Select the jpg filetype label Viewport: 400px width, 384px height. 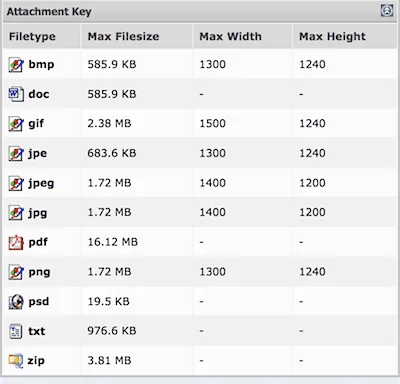point(37,213)
